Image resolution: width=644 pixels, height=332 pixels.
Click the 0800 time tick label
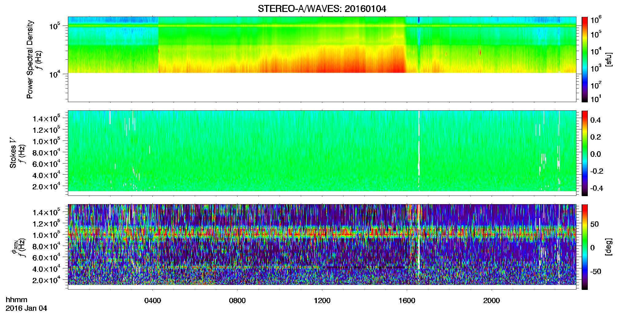coord(237,301)
